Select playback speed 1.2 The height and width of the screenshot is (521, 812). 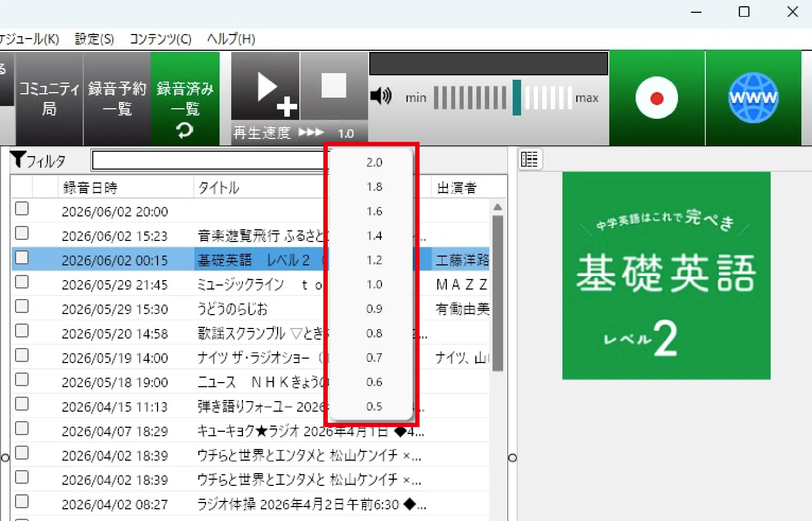click(x=374, y=260)
